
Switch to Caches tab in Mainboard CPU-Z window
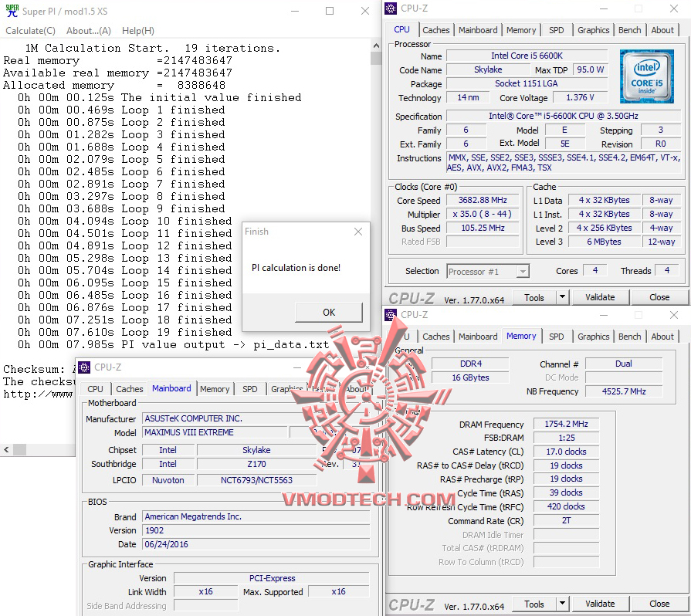click(x=129, y=389)
